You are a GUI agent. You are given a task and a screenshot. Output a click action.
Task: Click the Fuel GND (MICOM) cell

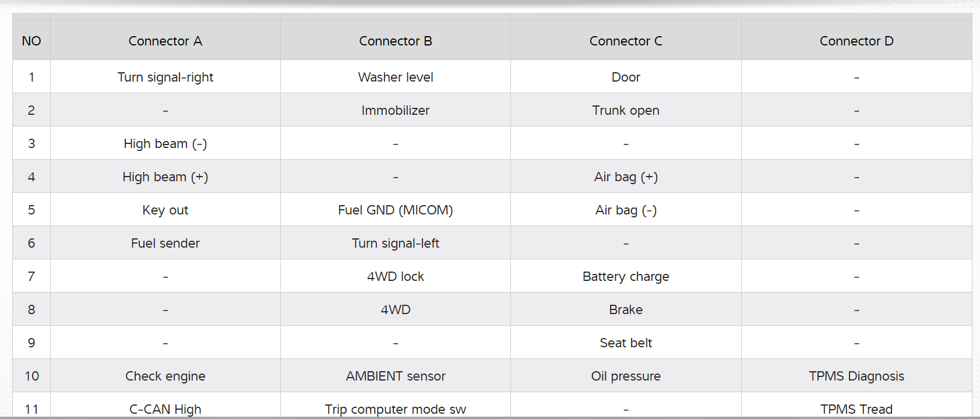click(x=395, y=210)
